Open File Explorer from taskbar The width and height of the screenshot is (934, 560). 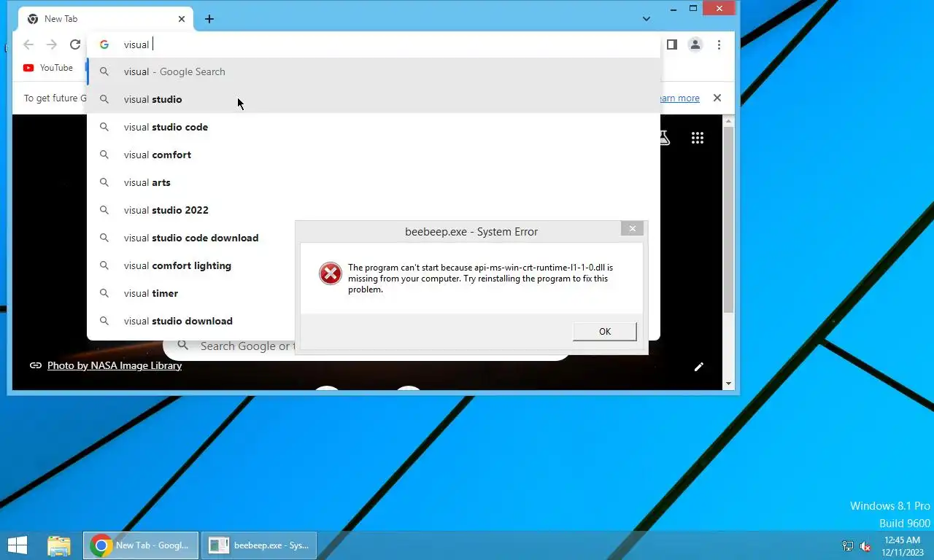(59, 545)
